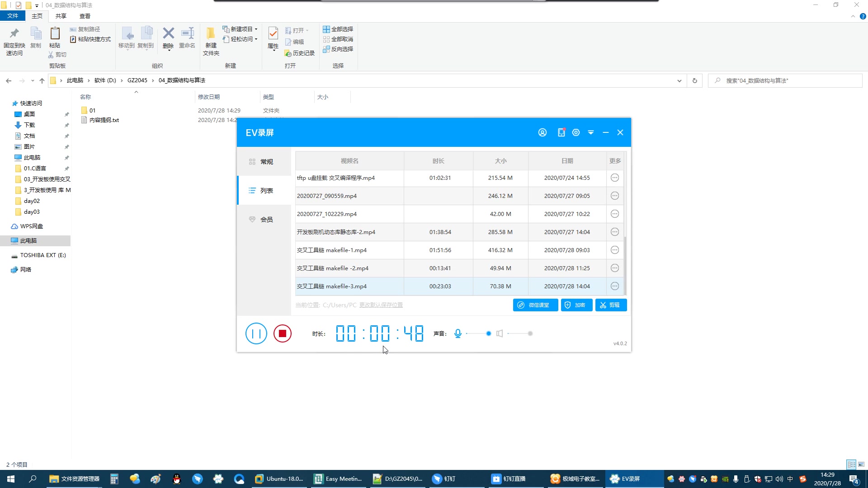Click 历史记录 in ribbon
Image resolution: width=868 pixels, height=488 pixels.
(x=300, y=53)
